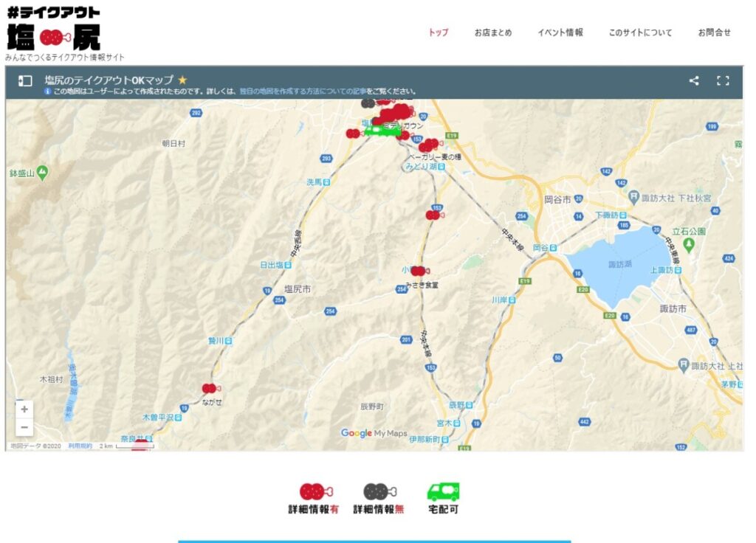This screenshot has height=543, width=756.
Task: Click the 諏訪大社 下社秋宮 shrine icon
Action: (633, 197)
